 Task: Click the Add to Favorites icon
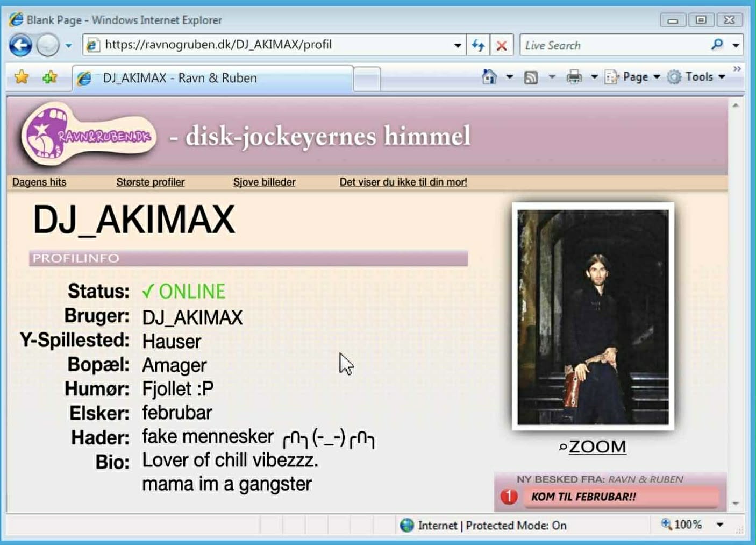(49, 77)
